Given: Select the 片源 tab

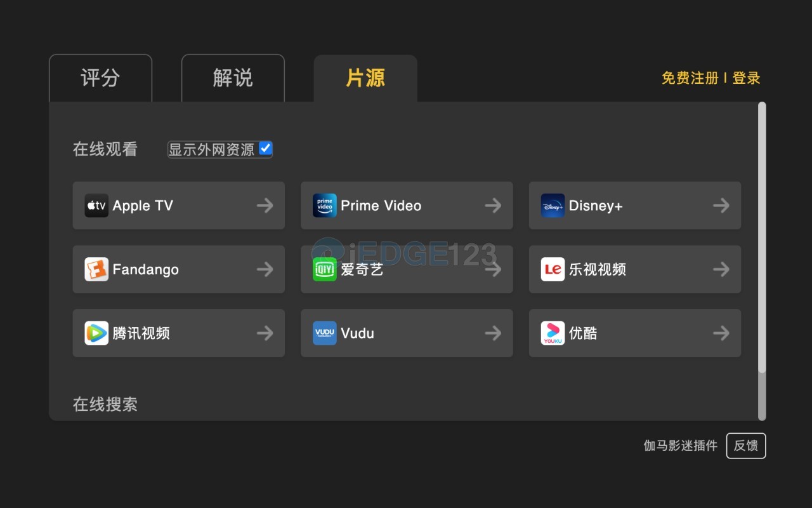Looking at the screenshot, I should tap(365, 78).
